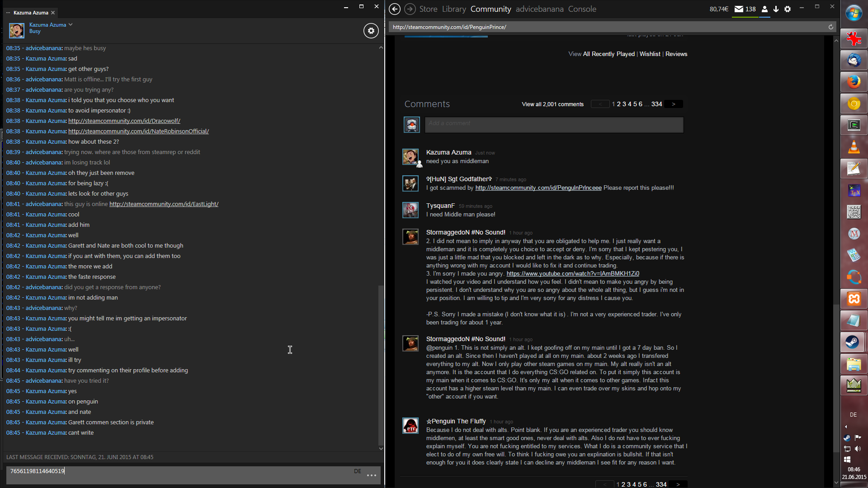This screenshot has width=868, height=488.
Task: Expand Kazuma Azuma name dropdown arrow
Action: (71, 24)
